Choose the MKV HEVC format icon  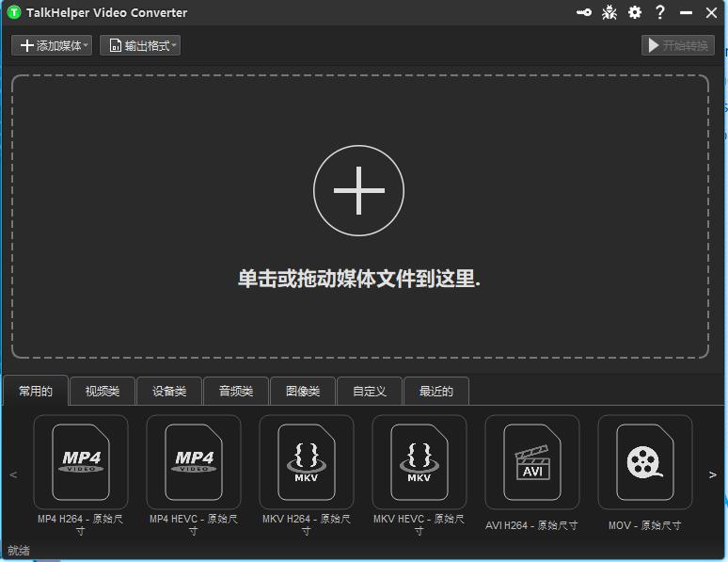point(419,462)
